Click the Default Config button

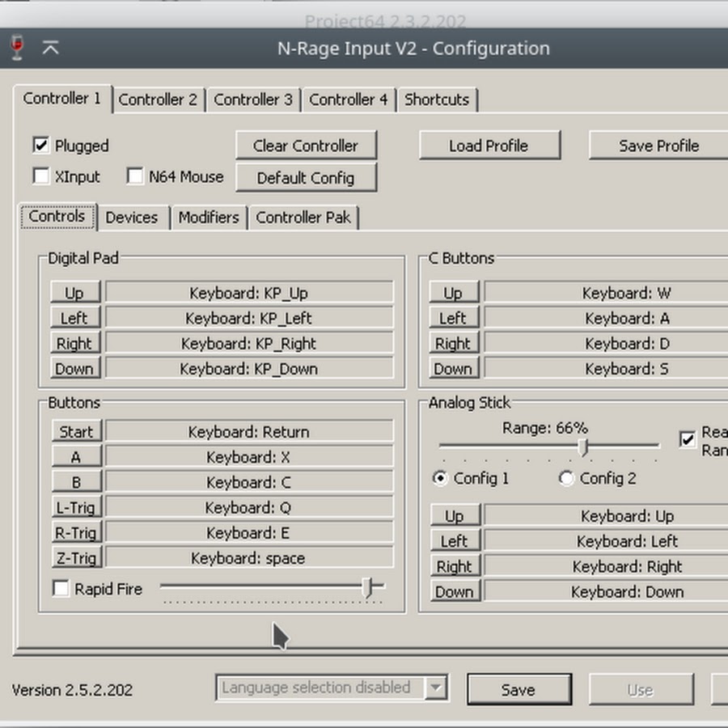[x=306, y=177]
